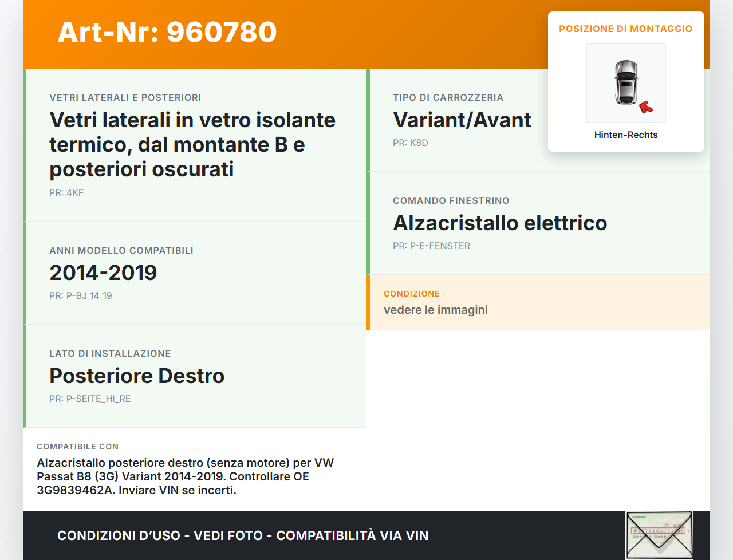Select the red arrow marker on the car

646,107
